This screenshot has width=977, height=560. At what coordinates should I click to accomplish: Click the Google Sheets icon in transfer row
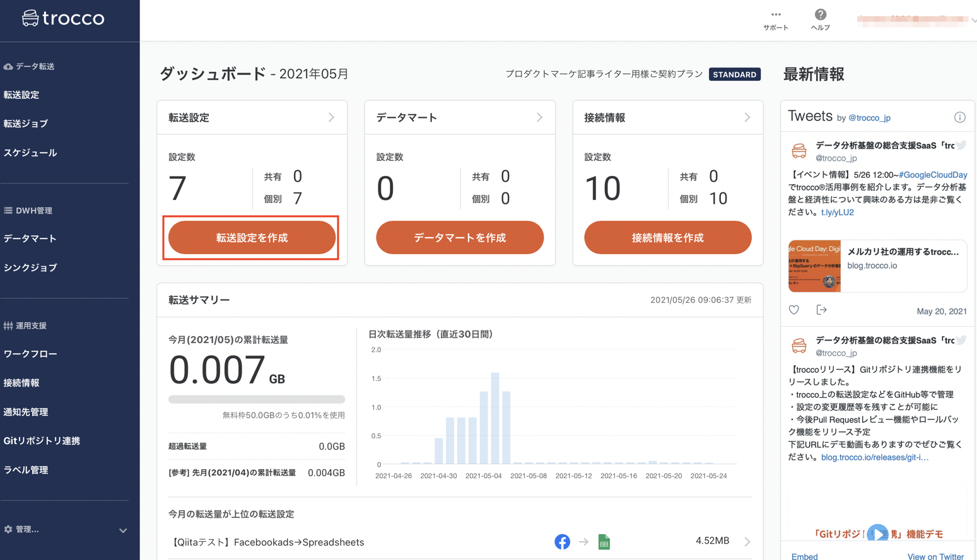point(604,542)
